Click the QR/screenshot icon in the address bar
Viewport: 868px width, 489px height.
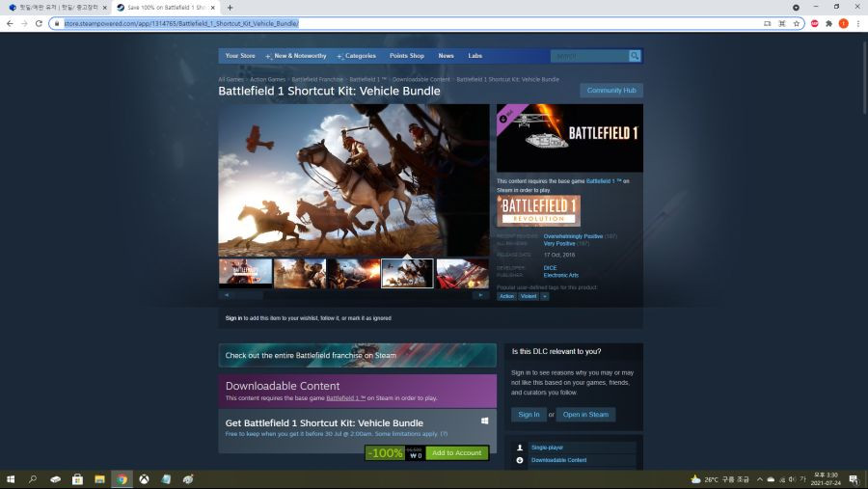pos(781,23)
